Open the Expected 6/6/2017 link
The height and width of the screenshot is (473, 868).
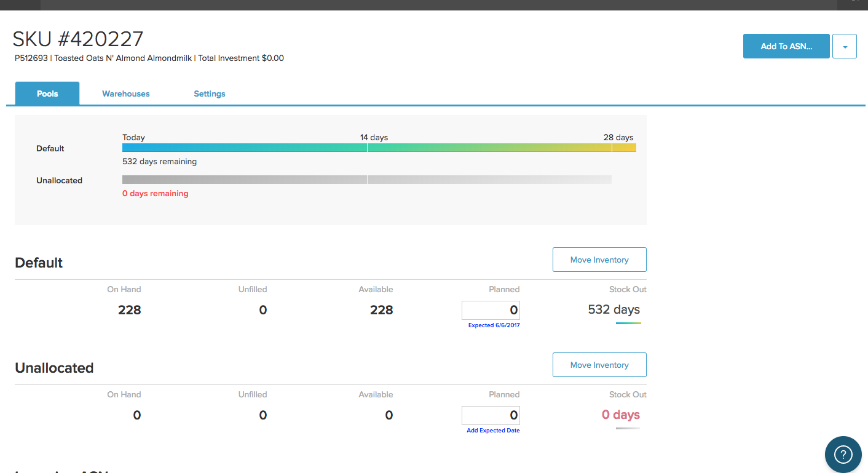tap(494, 325)
